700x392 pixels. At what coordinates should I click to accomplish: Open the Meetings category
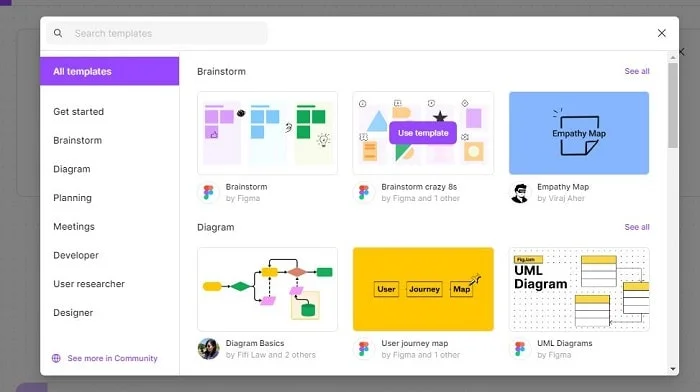tap(74, 226)
